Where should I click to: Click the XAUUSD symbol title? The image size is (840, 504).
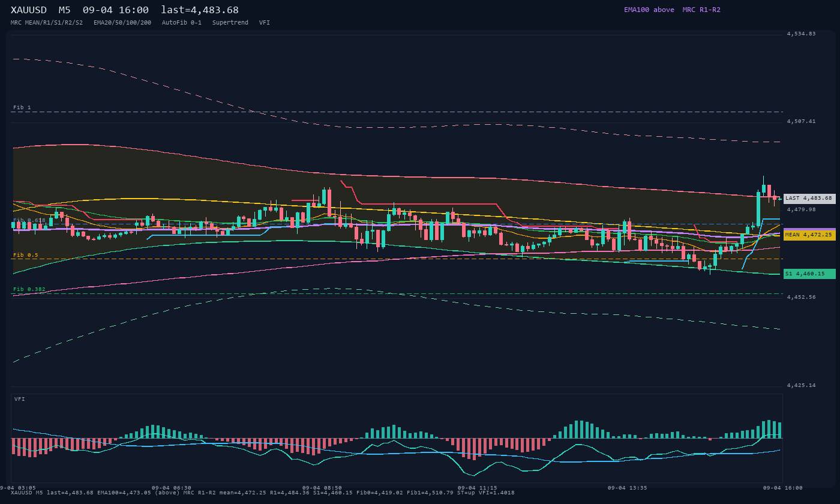[x=29, y=10]
